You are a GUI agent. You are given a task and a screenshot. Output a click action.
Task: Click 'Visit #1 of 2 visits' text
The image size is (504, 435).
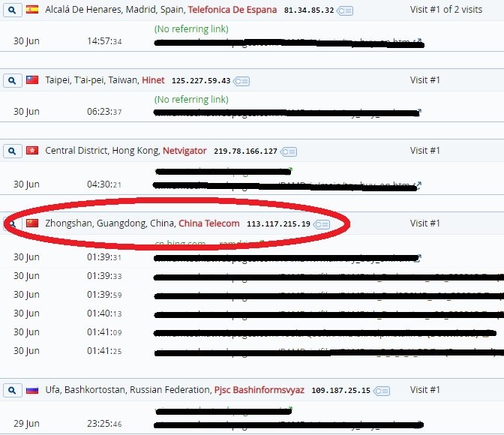click(446, 10)
